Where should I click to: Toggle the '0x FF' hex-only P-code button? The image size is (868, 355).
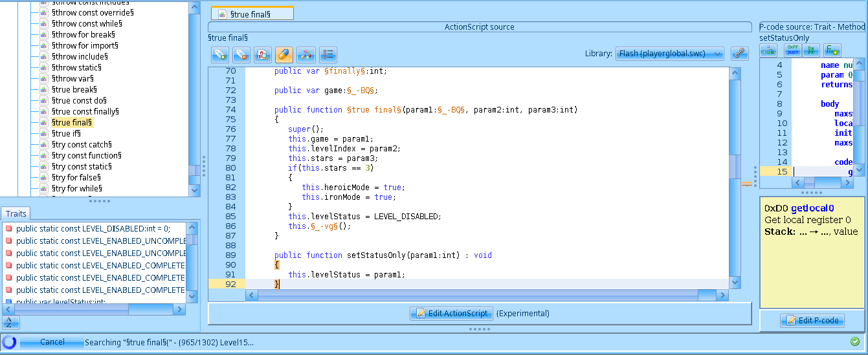(812, 50)
